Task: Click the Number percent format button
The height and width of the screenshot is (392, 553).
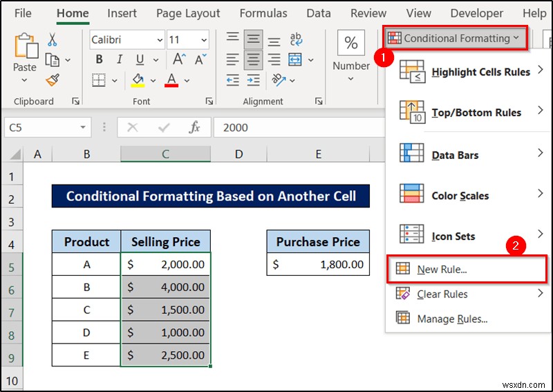Action: coord(351,43)
